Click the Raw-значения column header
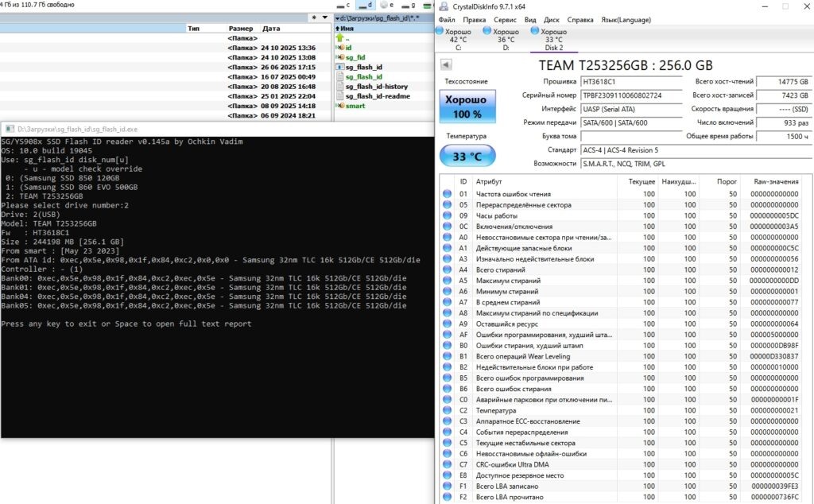Image resolution: width=814 pixels, height=504 pixels. click(776, 182)
